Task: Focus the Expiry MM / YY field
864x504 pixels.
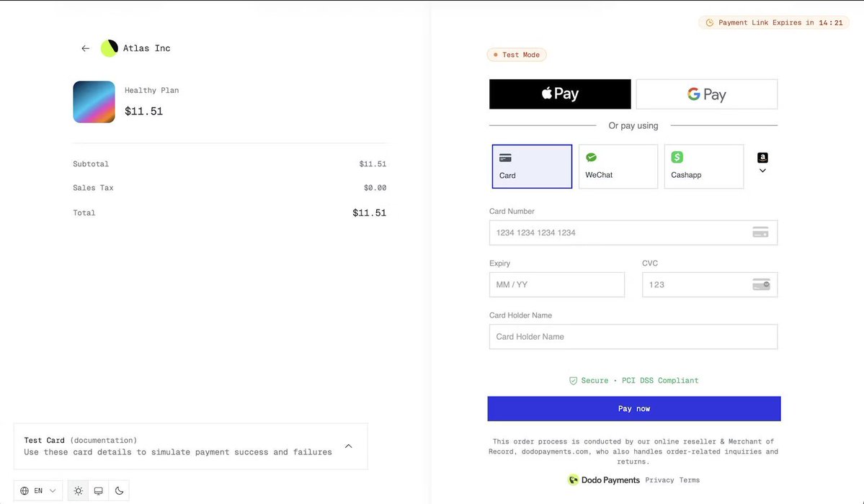Action: pos(556,285)
